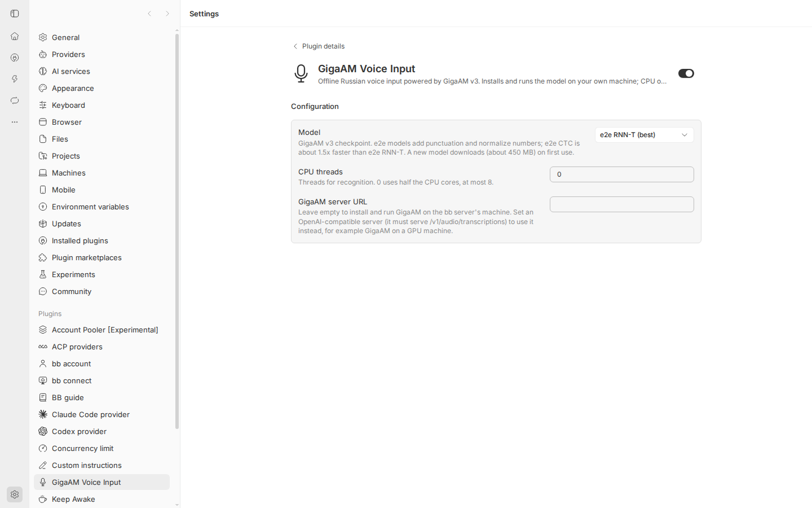Image resolution: width=812 pixels, height=508 pixels.
Task: Navigate forward with the right arrow
Action: [167, 14]
